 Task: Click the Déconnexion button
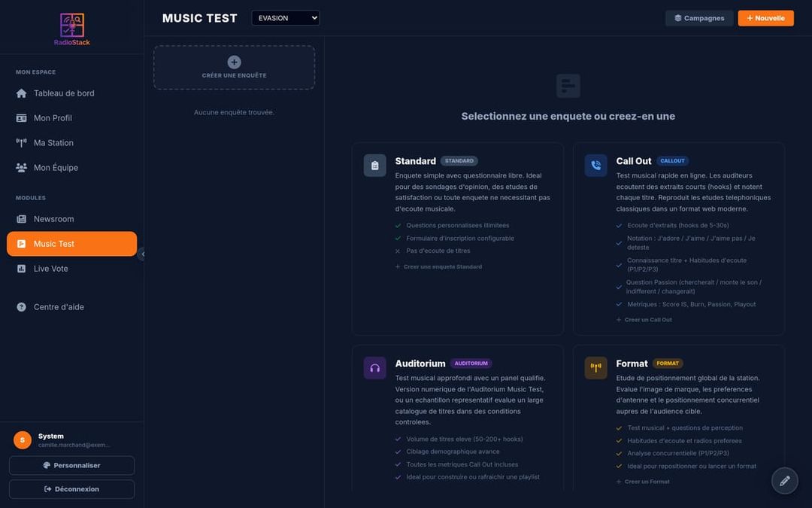72,489
